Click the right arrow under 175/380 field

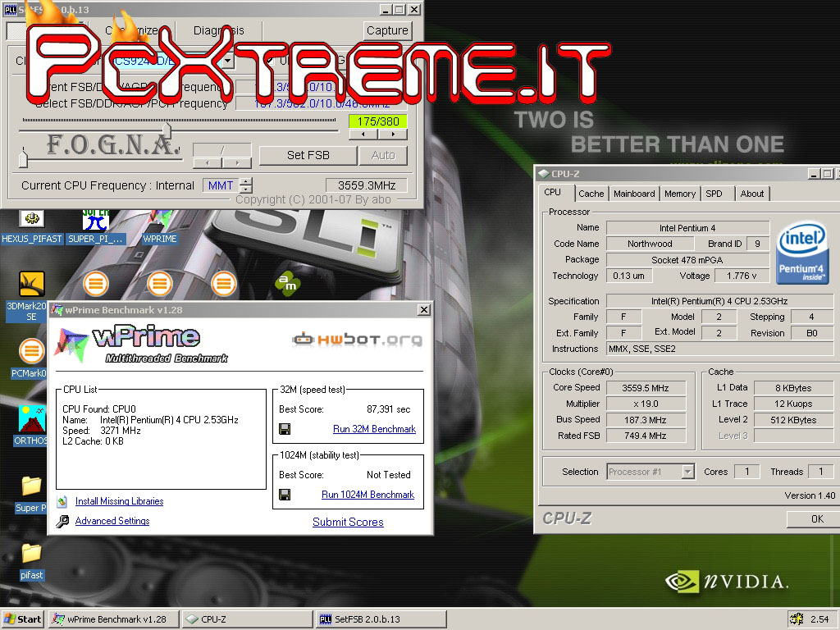[393, 135]
